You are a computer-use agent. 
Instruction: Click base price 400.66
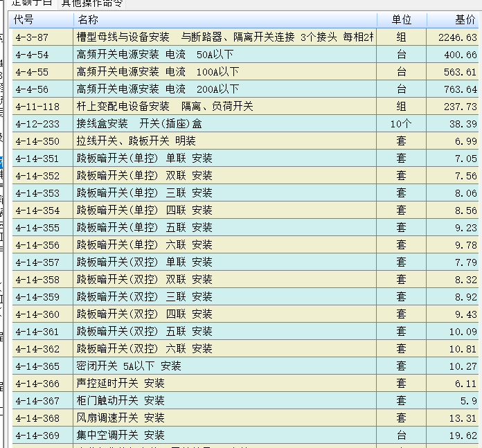tap(460, 55)
